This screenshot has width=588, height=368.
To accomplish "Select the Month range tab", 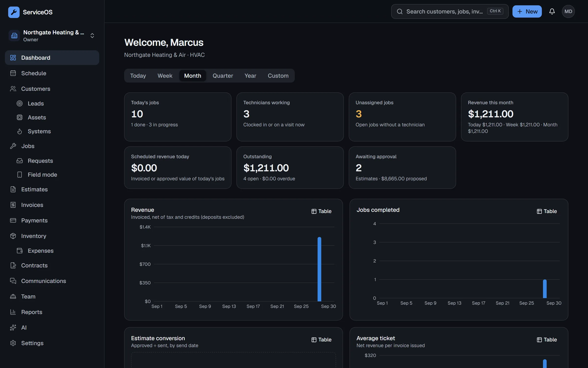I will click(193, 76).
